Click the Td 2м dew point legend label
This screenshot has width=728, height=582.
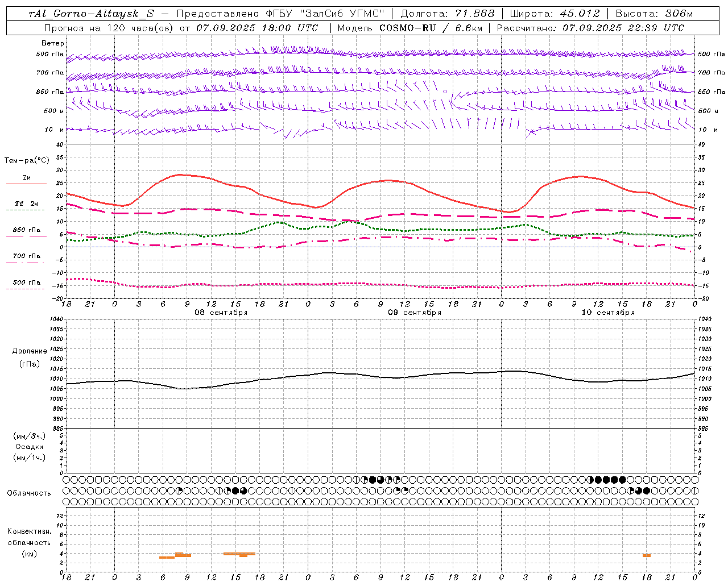coord(27,203)
